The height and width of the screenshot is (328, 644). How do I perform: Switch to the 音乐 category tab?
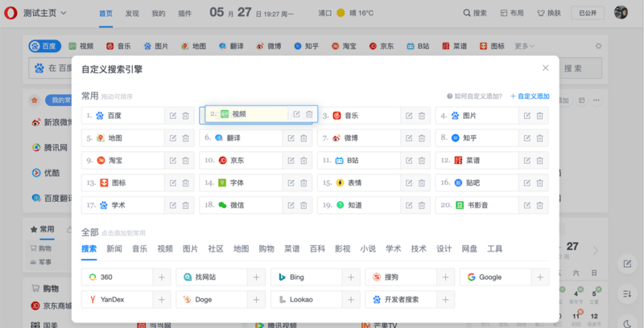click(139, 249)
